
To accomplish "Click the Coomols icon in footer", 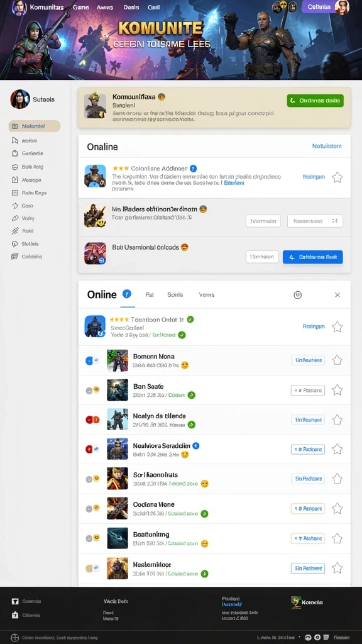I will pos(15,601).
